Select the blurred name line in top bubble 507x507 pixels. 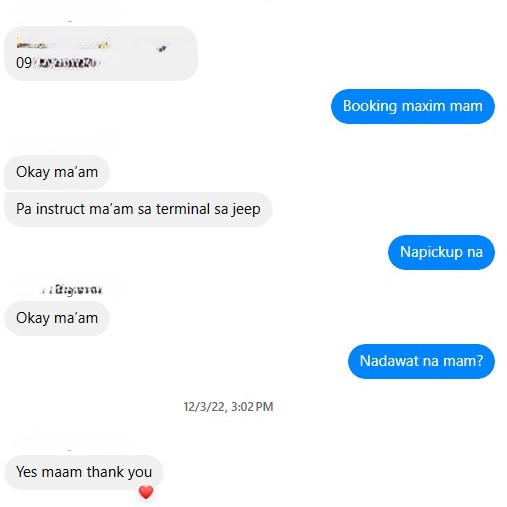(x=63, y=44)
